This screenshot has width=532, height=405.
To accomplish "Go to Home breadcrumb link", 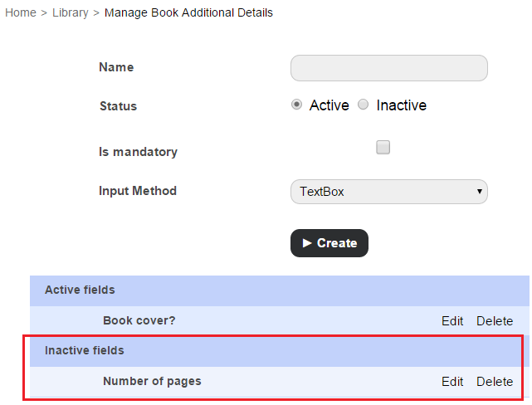I will click(21, 12).
